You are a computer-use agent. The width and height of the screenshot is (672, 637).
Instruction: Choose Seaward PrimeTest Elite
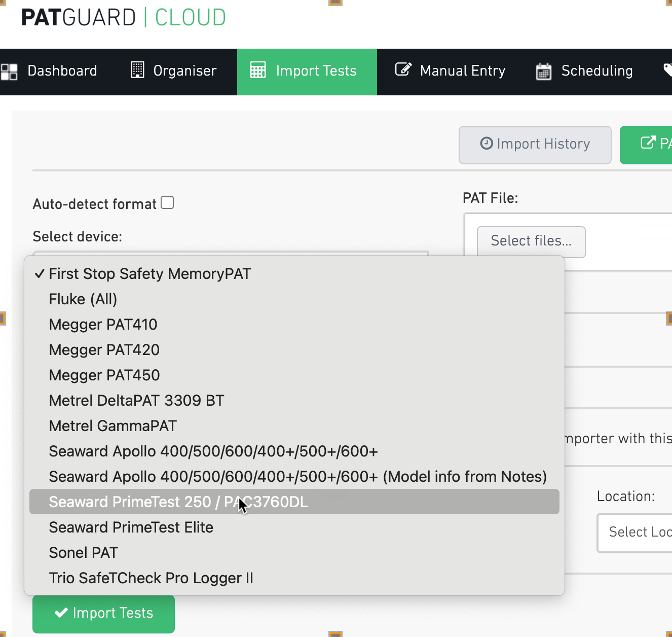[294, 527]
